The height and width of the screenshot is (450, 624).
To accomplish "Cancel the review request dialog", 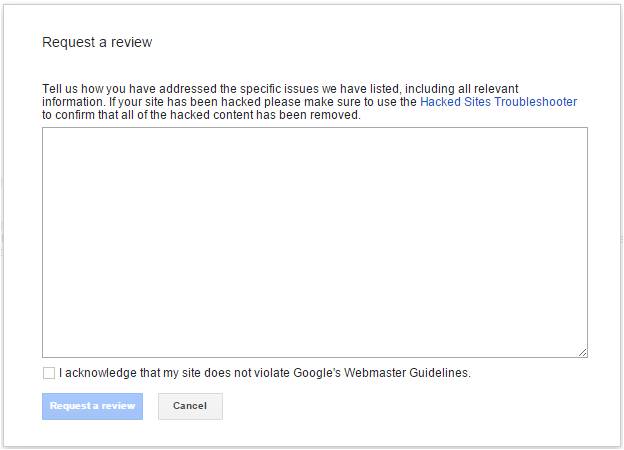I will point(190,406).
